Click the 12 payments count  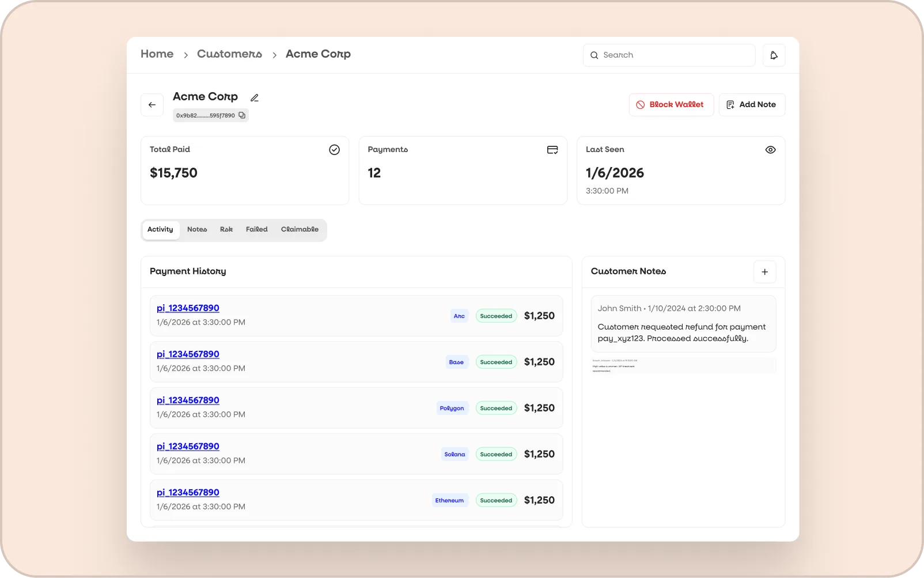(374, 173)
